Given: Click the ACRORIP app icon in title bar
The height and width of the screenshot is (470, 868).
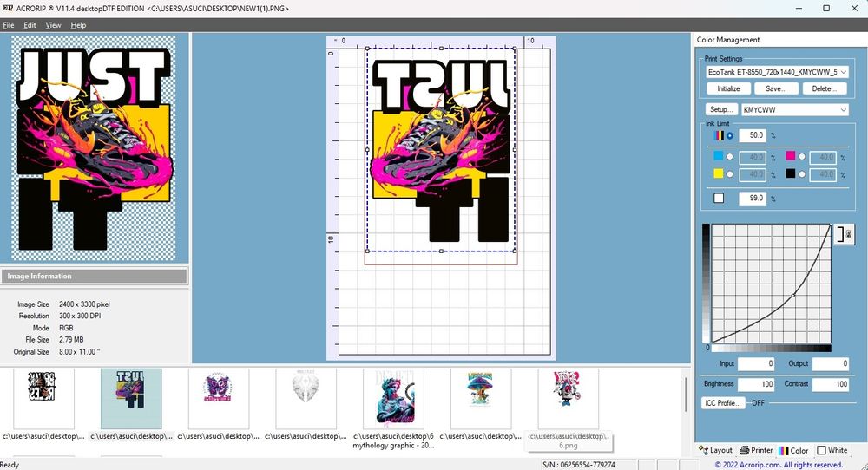Looking at the screenshot, I should point(7,9).
